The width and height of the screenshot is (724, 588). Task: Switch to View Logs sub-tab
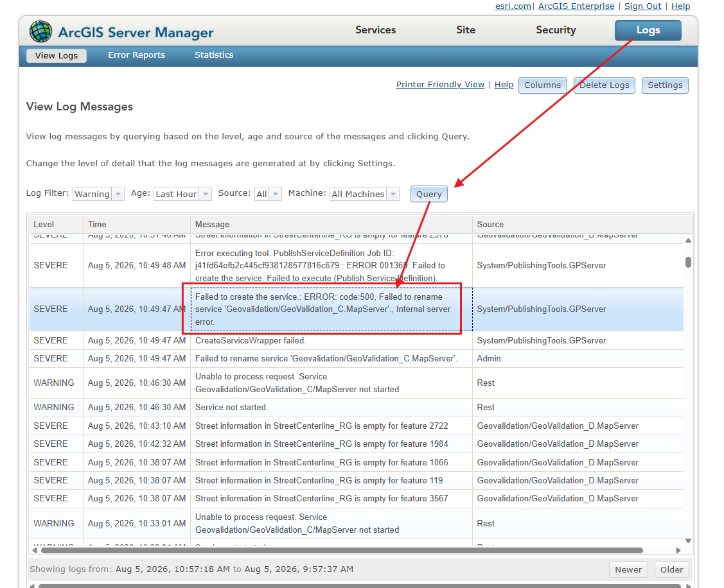point(57,55)
